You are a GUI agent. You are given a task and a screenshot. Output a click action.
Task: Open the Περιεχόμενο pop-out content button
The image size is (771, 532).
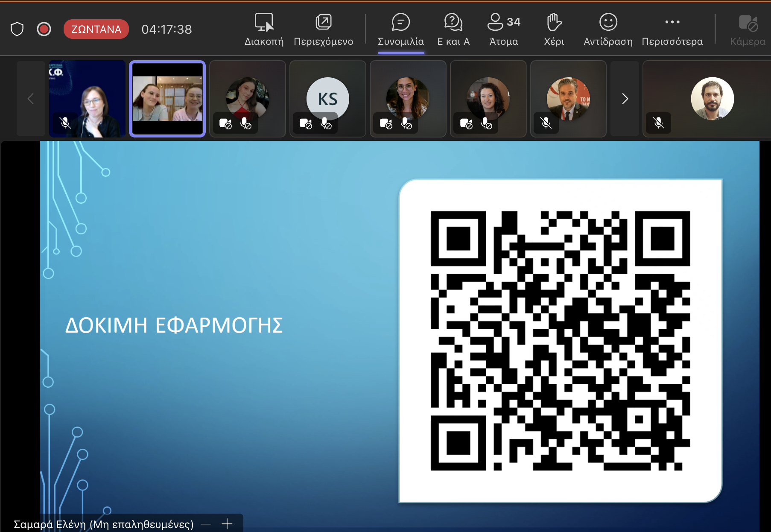click(x=324, y=29)
